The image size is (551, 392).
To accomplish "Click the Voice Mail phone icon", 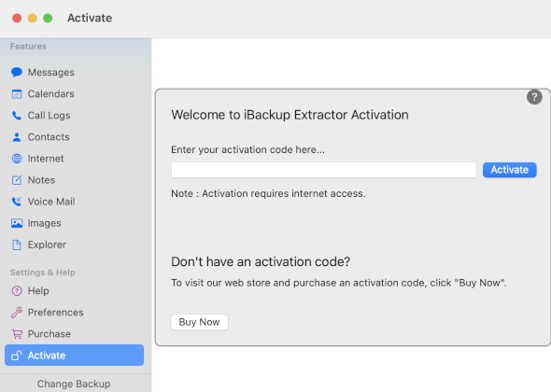I will (17, 202).
